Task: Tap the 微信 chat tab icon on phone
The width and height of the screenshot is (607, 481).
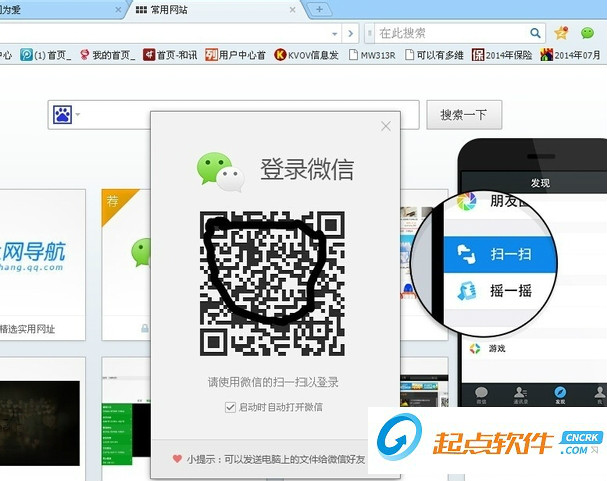Action: click(481, 395)
